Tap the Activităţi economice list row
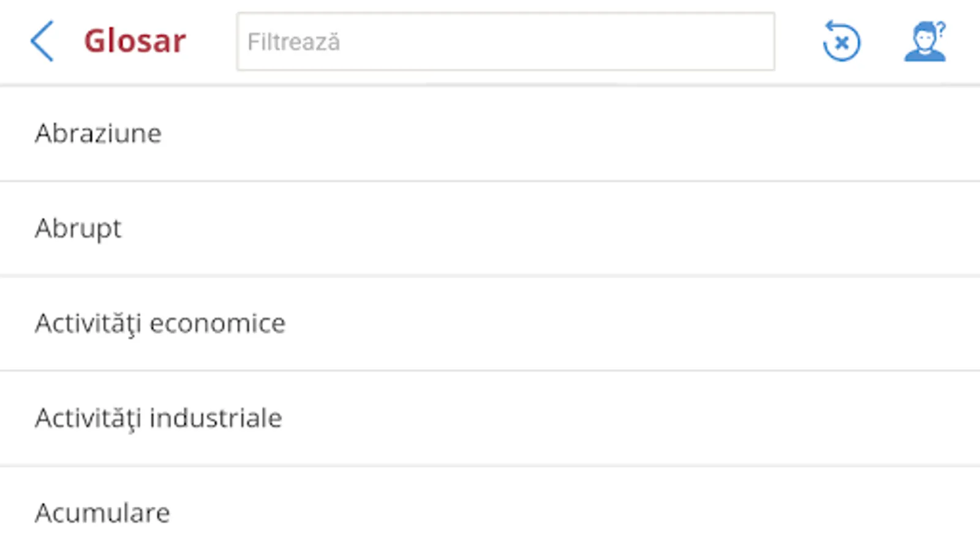The image size is (980, 551). point(490,323)
